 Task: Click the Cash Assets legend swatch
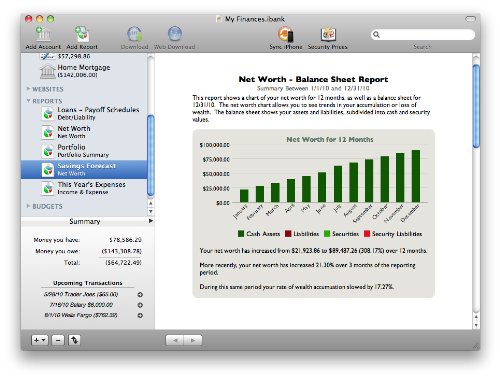click(x=241, y=234)
